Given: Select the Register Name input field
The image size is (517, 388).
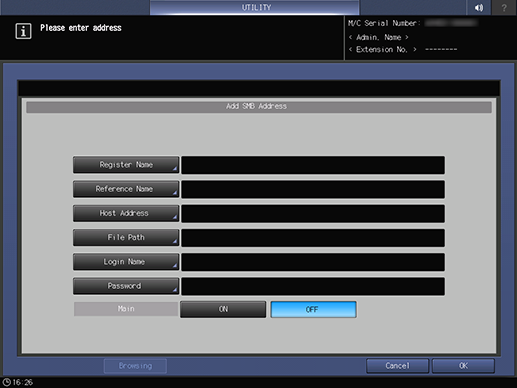Looking at the screenshot, I should pyautogui.click(x=313, y=165).
